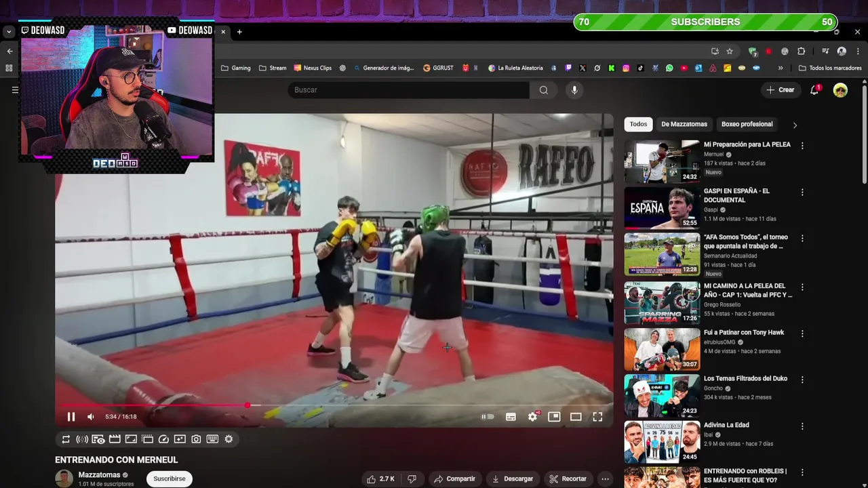Switch to miniplayer mode

[554, 417]
